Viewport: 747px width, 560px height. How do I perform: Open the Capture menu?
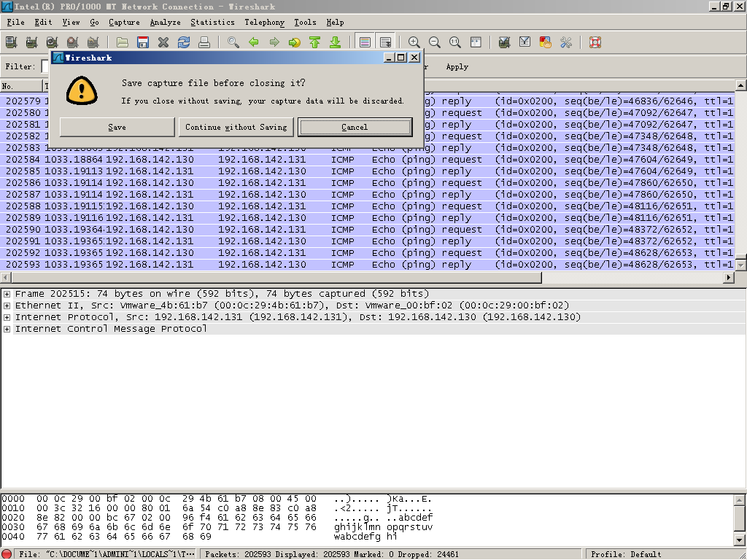coord(124,23)
